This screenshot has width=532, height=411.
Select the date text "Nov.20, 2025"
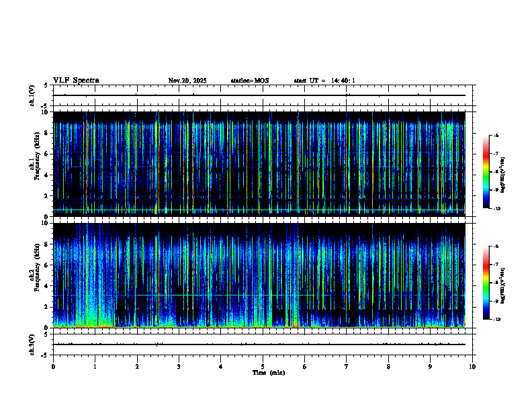pyautogui.click(x=187, y=81)
